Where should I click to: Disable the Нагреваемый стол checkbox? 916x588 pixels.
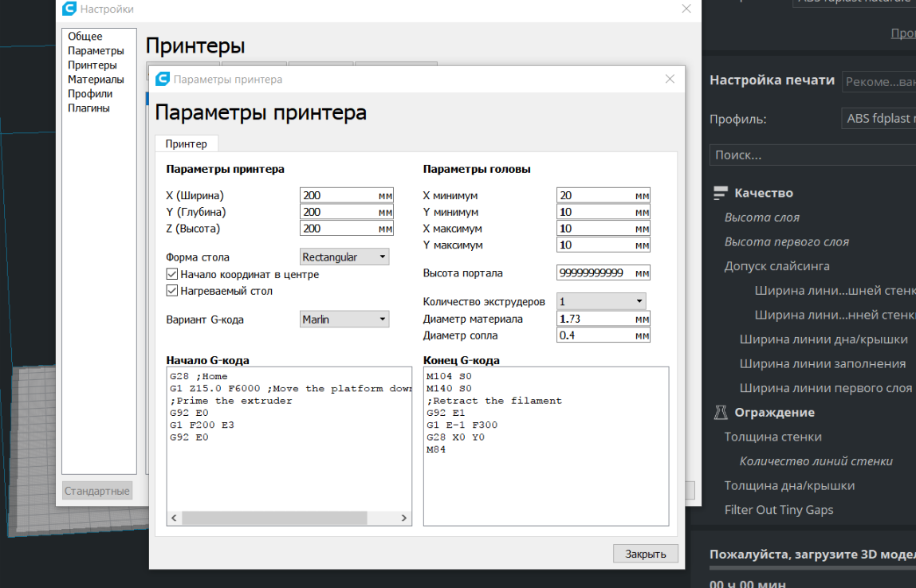click(172, 291)
